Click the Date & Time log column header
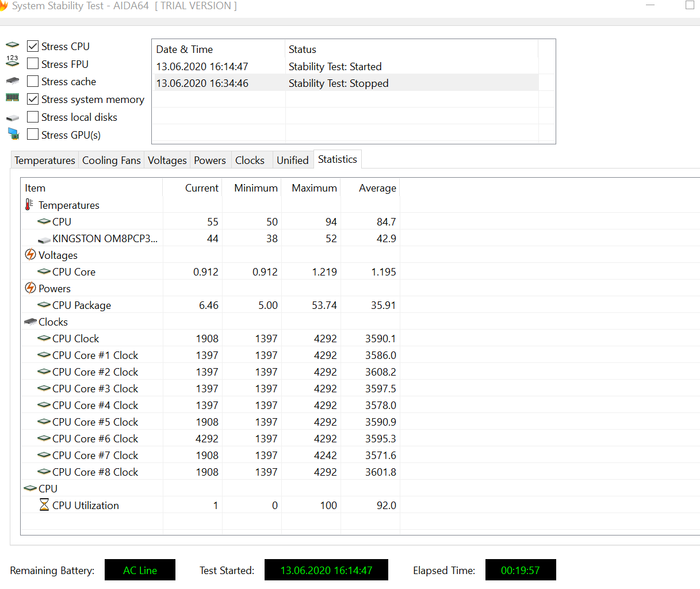This screenshot has width=700, height=589. click(219, 49)
